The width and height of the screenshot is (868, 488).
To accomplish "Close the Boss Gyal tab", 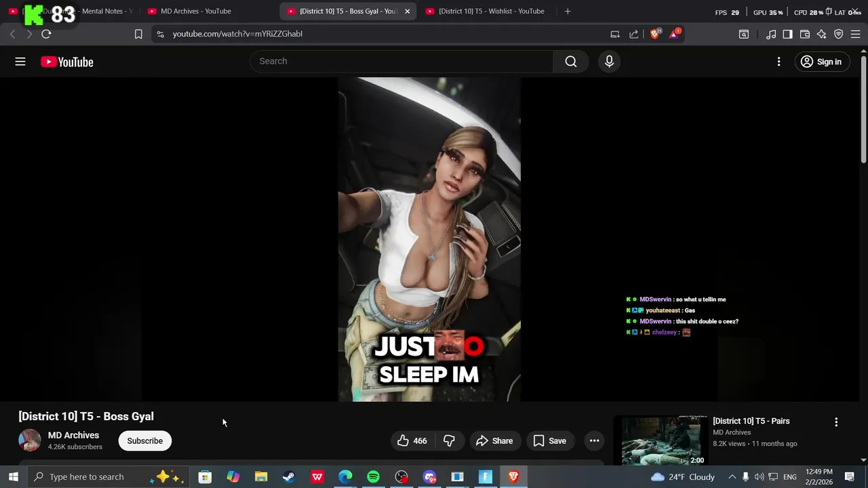I will click(407, 11).
